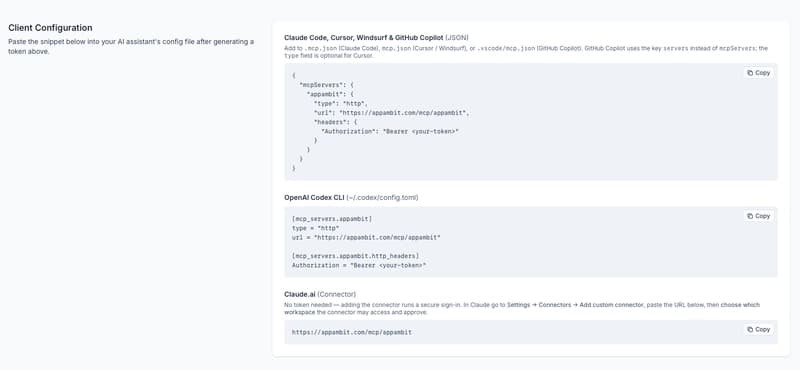Select the "Client Configuration" heading
This screenshot has height=370, width=800.
click(51, 28)
